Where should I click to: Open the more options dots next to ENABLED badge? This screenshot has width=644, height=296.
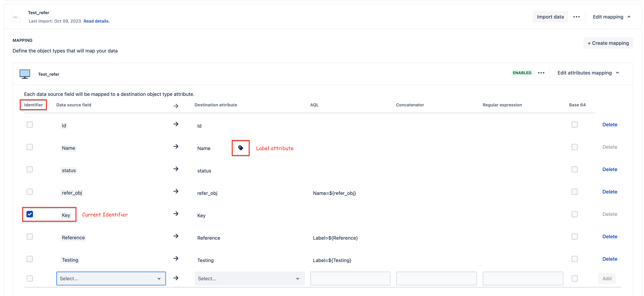click(x=541, y=73)
